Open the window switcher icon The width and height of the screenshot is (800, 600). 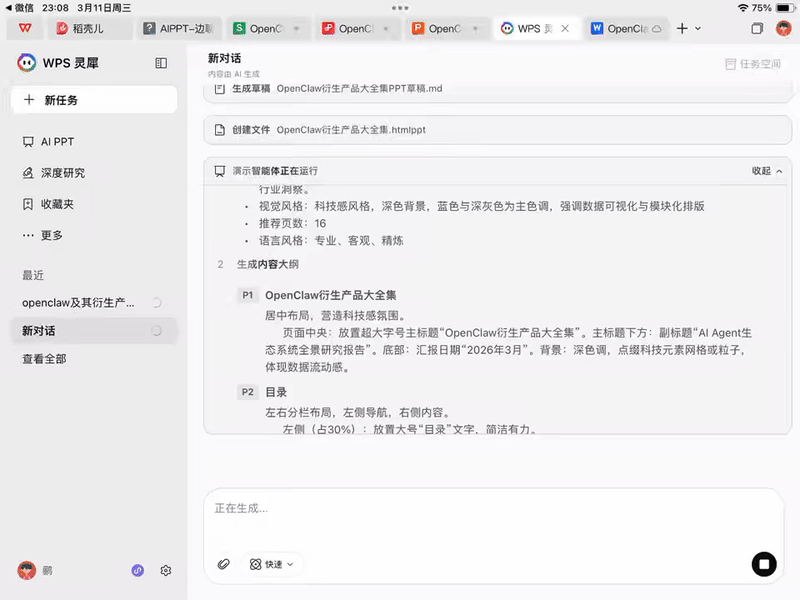(757, 29)
